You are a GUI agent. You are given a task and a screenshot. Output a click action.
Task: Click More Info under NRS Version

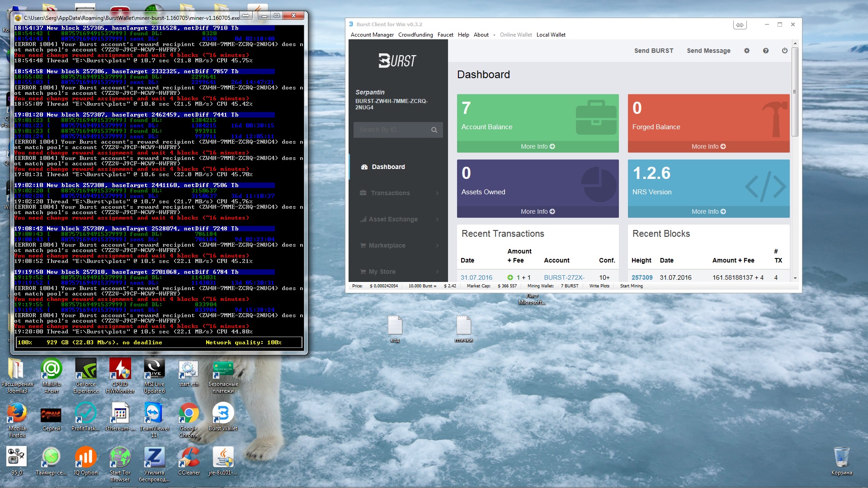pos(708,211)
